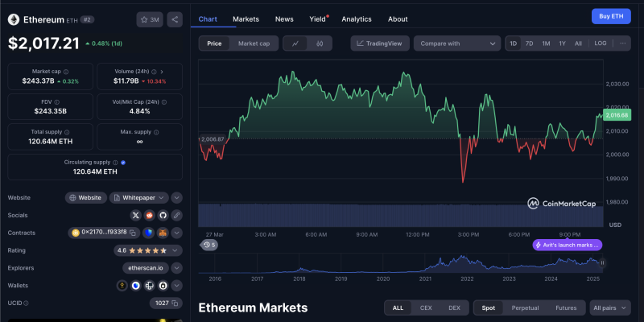Show Market cap info tooltip icon
Screen dimensions: 644x322
(66, 72)
